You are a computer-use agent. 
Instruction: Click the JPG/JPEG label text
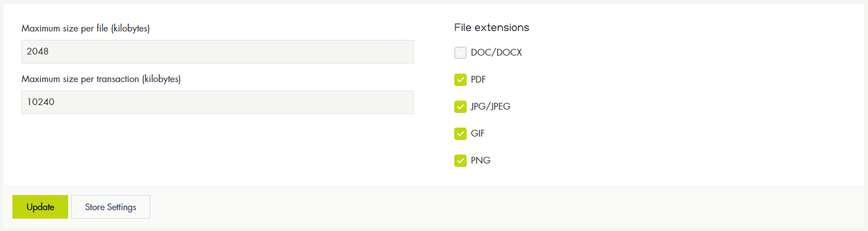[490, 107]
